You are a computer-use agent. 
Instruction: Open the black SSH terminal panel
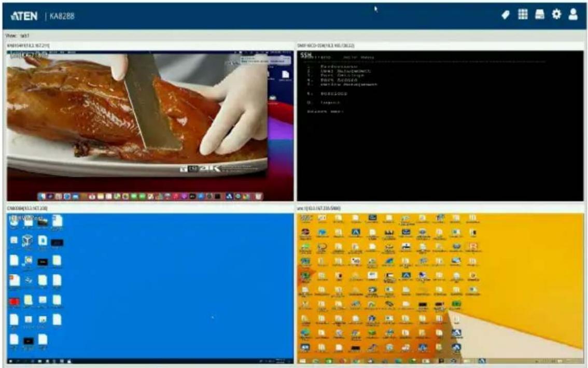[x=440, y=126]
